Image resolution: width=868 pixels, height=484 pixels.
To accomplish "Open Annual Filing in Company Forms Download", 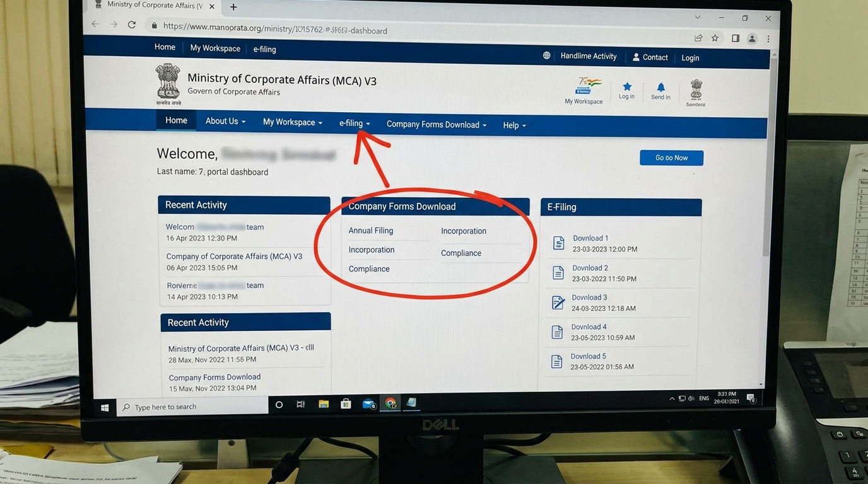I will click(370, 231).
